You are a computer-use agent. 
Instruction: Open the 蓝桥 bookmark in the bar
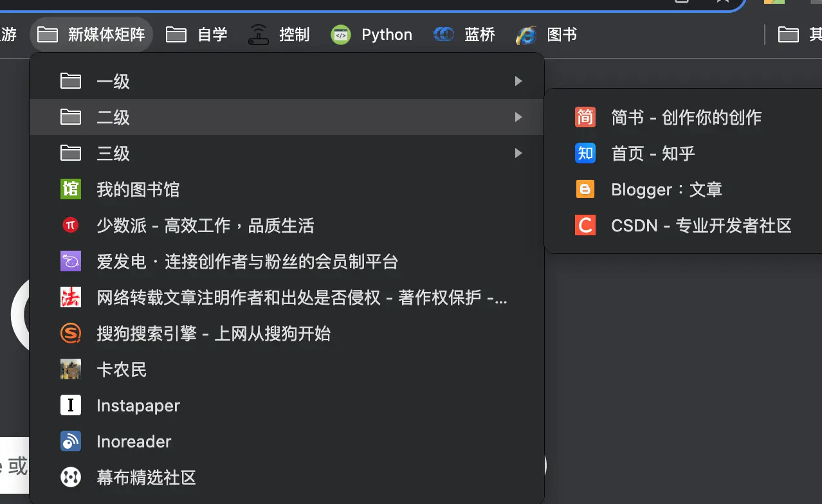pos(464,34)
